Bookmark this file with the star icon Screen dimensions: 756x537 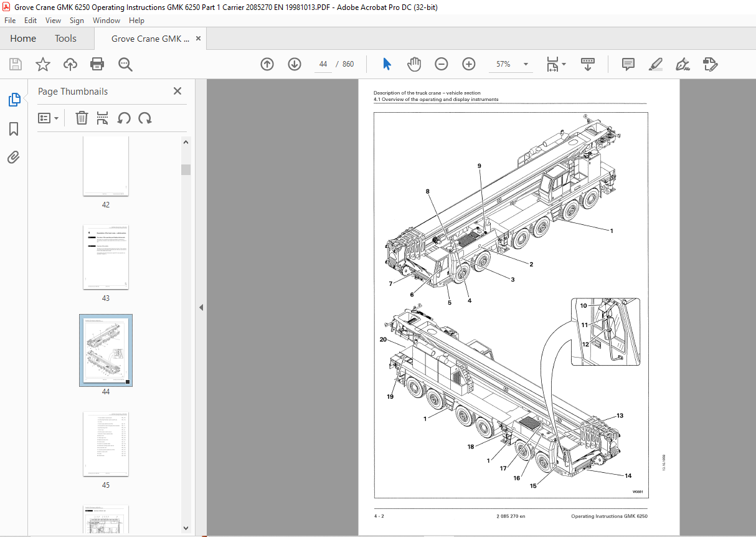coord(43,64)
